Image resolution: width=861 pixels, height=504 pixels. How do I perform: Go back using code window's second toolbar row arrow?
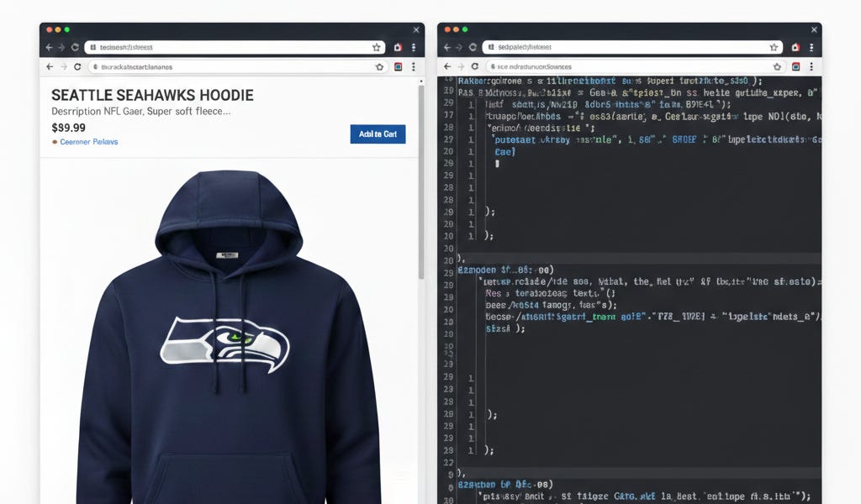pyautogui.click(x=447, y=66)
